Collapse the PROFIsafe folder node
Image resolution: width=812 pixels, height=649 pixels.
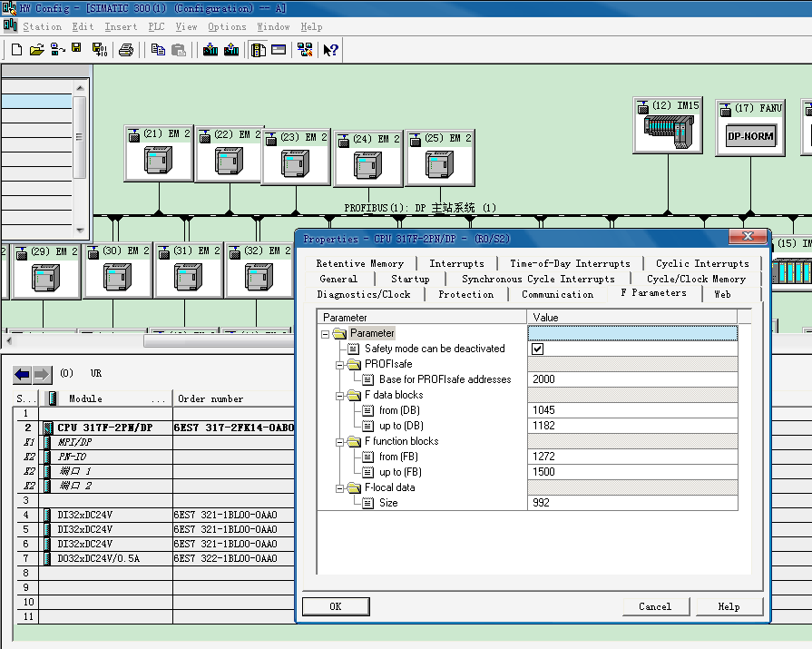coord(340,364)
